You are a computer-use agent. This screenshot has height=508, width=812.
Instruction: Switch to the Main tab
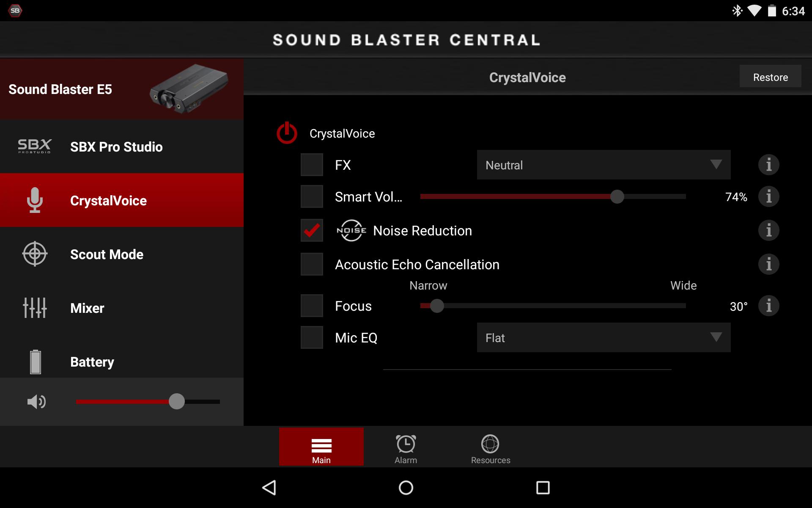321,447
